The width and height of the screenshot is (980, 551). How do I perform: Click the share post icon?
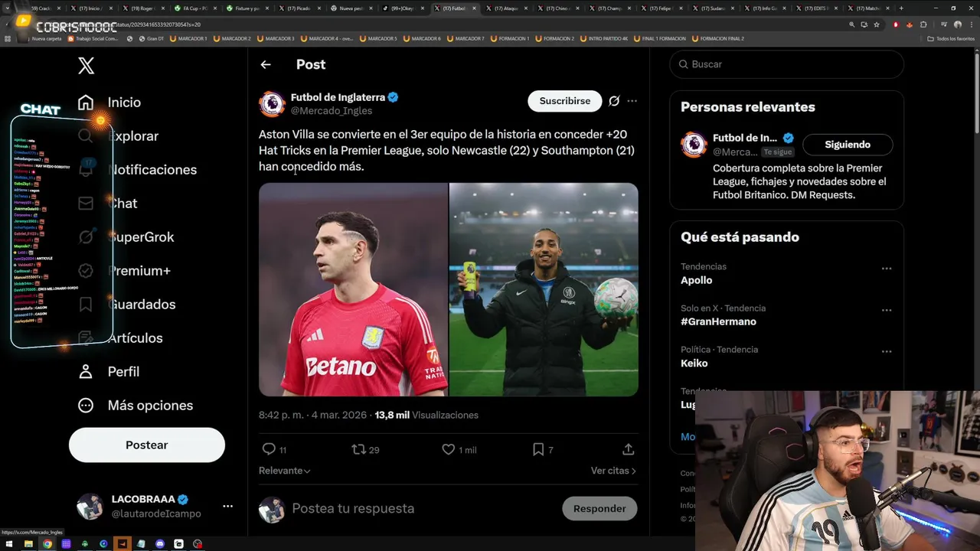(628, 449)
